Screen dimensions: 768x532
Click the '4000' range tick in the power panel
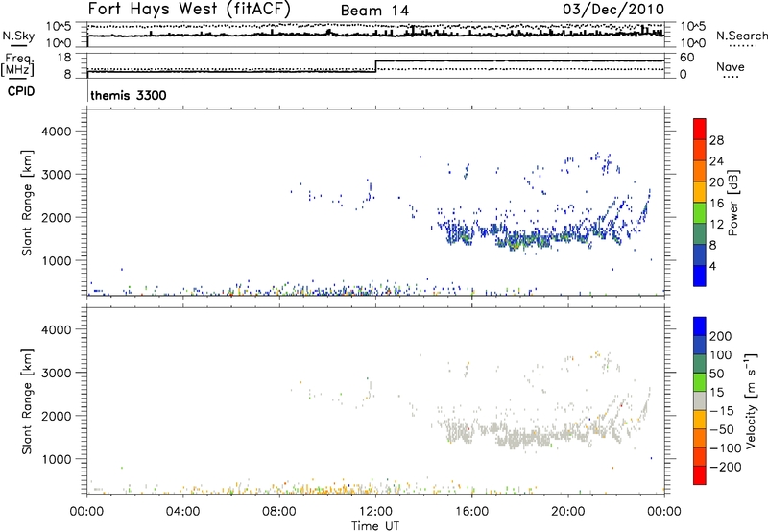(56, 132)
